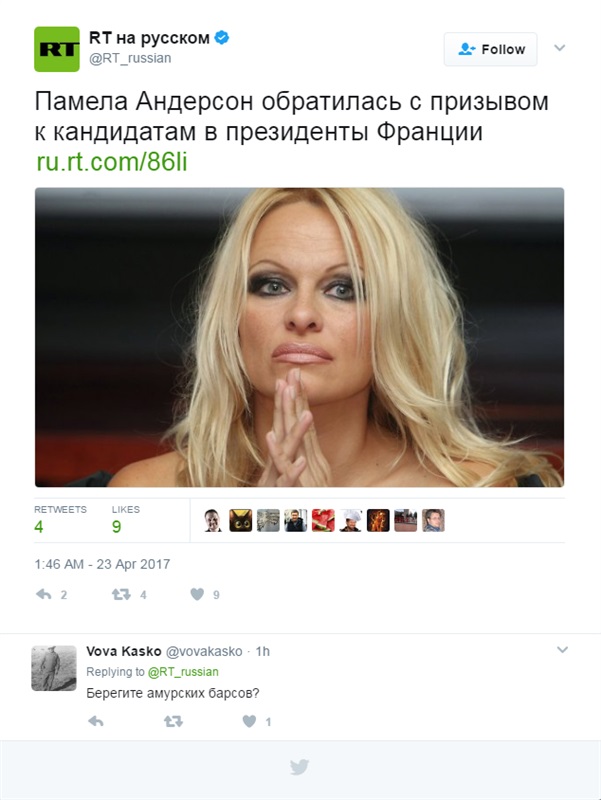The width and height of the screenshot is (601, 800).
Task: Open the black cat avatar among likers
Action: pyautogui.click(x=240, y=520)
